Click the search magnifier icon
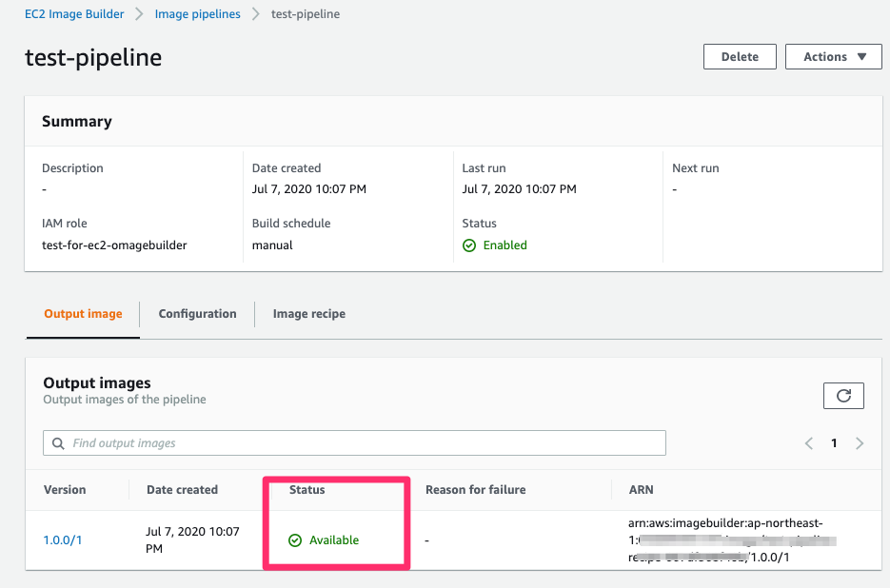 (58, 443)
